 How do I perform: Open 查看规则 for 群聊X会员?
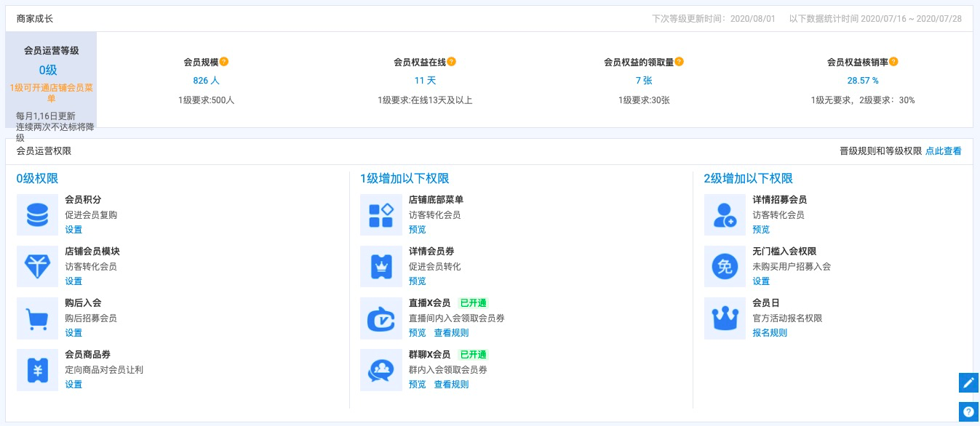click(452, 385)
